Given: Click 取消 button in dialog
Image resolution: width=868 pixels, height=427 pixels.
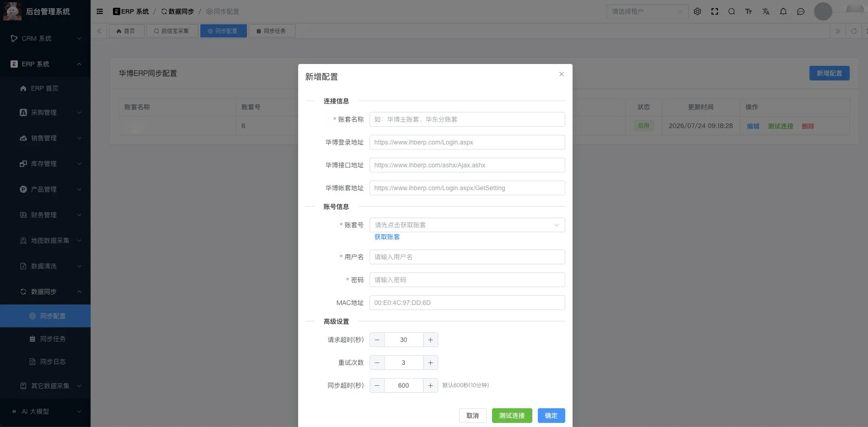Looking at the screenshot, I should coord(472,416).
